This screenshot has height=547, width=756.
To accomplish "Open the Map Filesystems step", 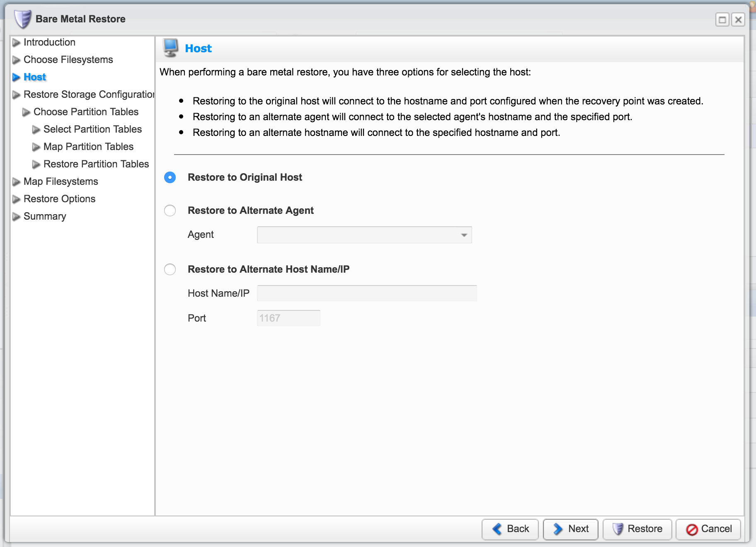I will click(61, 182).
